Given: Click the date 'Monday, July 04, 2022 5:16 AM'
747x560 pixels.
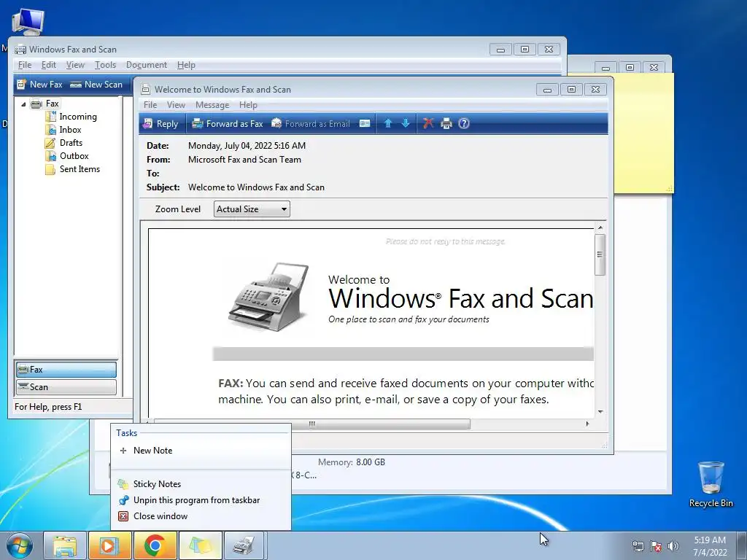Looking at the screenshot, I should coord(247,146).
